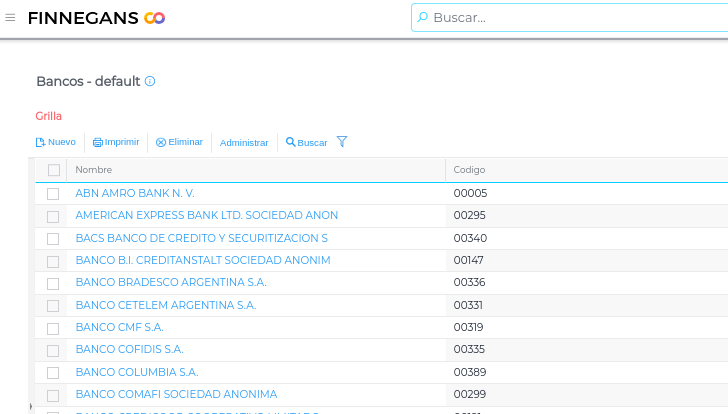The image size is (728, 414).
Task: Delete selected records with Eliminar
Action: pos(179,142)
